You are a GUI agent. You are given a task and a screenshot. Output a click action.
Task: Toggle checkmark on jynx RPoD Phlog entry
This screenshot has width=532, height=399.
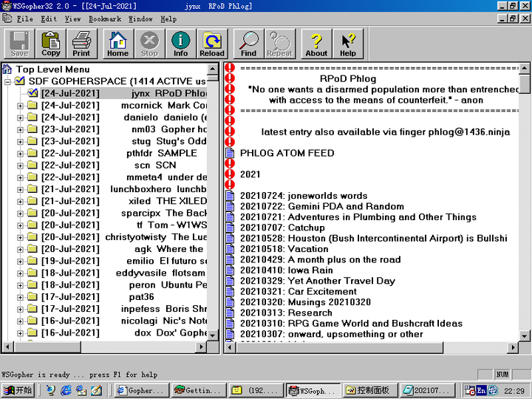[33, 94]
